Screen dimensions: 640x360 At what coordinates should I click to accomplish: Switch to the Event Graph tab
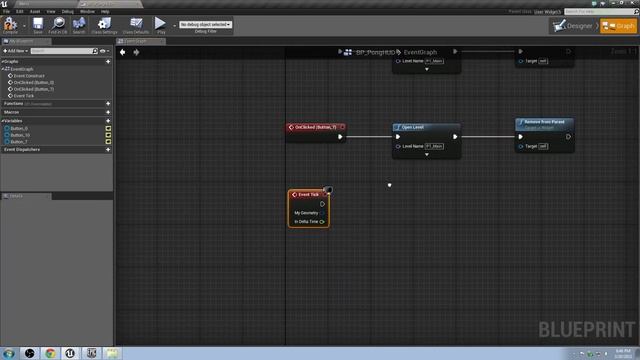pos(141,41)
